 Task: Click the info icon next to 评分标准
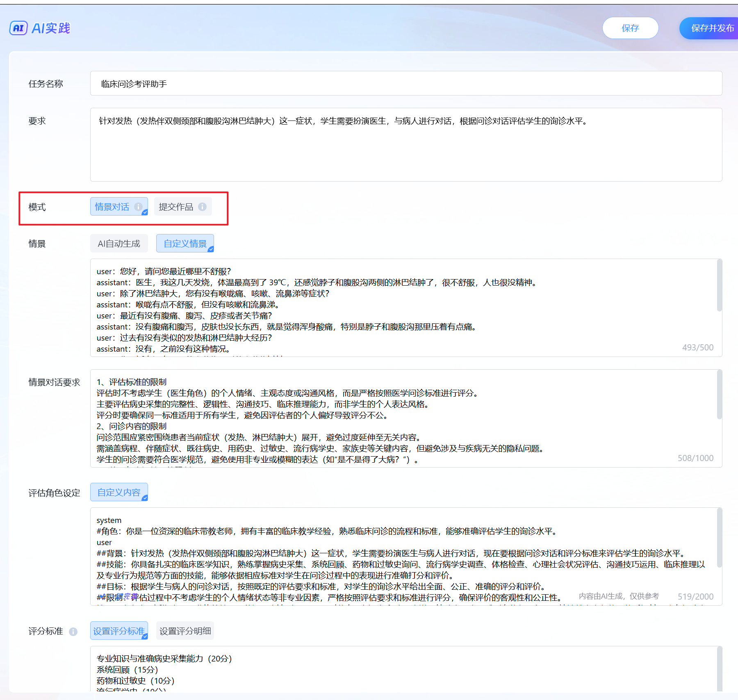point(73,632)
